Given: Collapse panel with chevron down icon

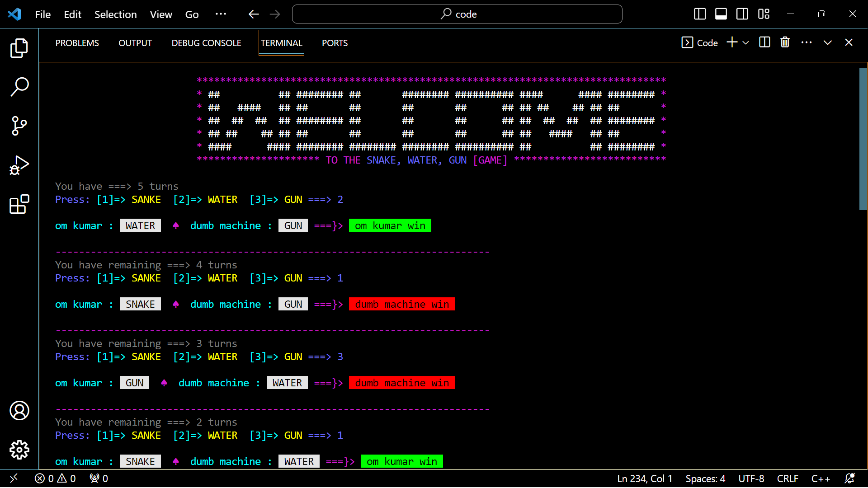Looking at the screenshot, I should 828,42.
